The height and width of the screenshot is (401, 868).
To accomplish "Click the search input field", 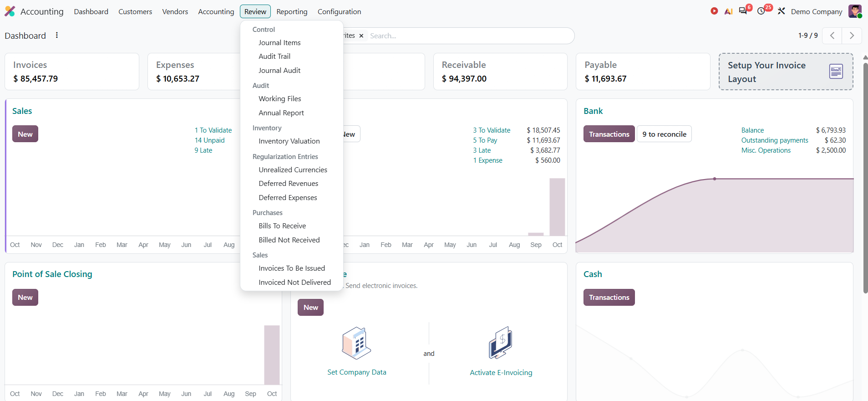I will point(469,36).
